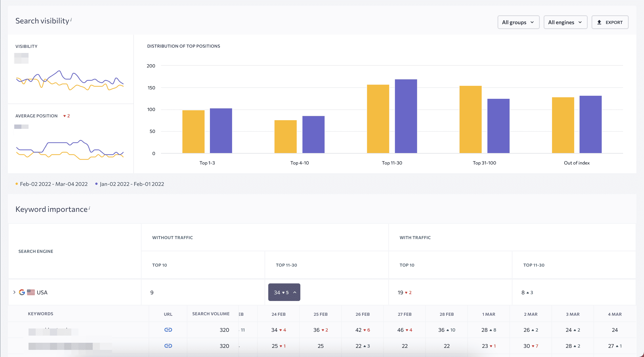Viewport: 644px width, 357px height.
Task: Click the 34 ▾4 cell under 24 FEB
Action: click(x=278, y=330)
